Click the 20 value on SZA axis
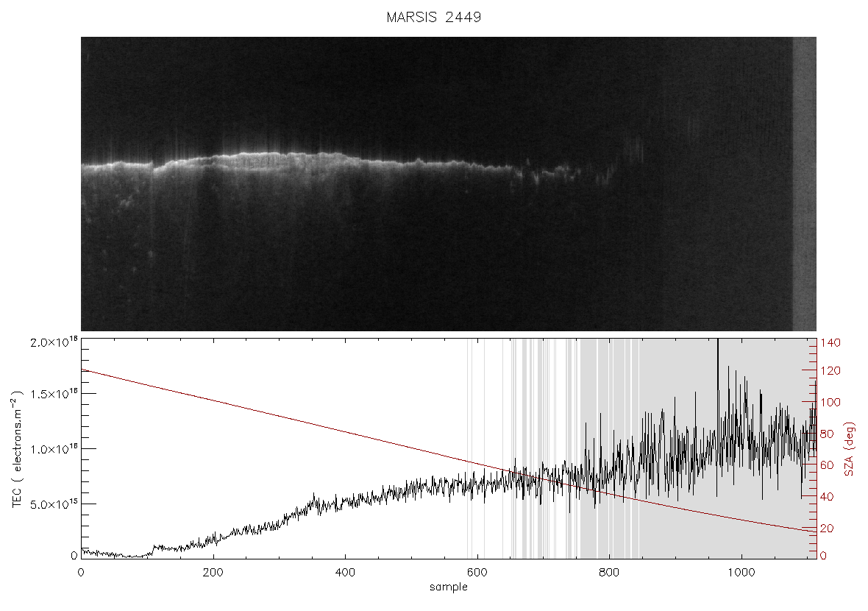The height and width of the screenshot is (611, 868). [x=827, y=529]
